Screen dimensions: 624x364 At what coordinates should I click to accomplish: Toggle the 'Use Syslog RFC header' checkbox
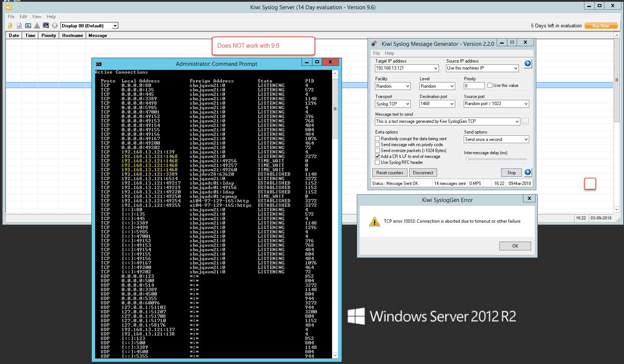click(378, 162)
